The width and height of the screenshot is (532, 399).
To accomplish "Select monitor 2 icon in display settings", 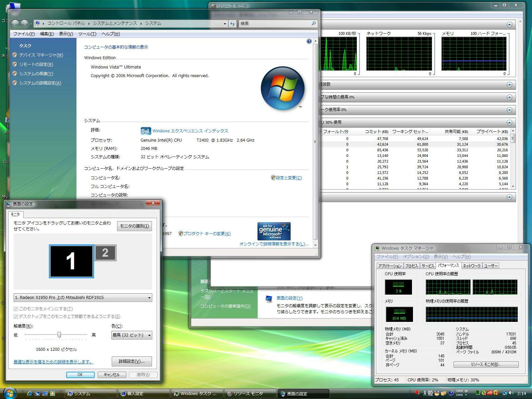I will click(105, 253).
